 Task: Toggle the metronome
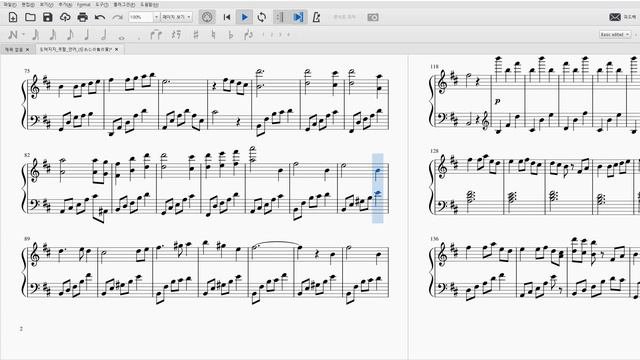[316, 17]
